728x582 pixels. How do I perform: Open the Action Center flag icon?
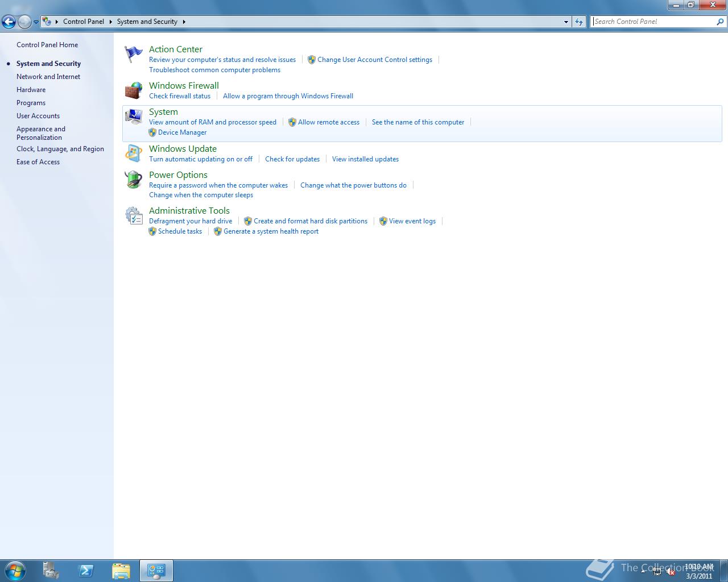134,55
